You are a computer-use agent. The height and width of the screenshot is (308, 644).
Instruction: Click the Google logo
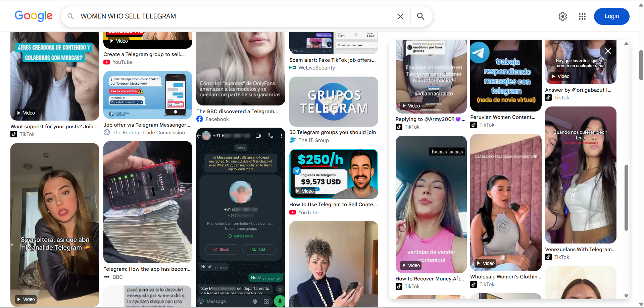(x=34, y=16)
